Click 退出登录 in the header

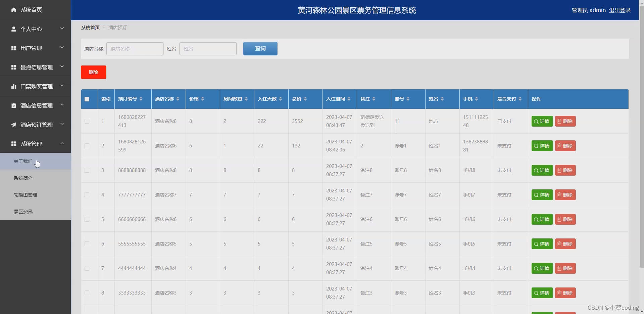620,10
